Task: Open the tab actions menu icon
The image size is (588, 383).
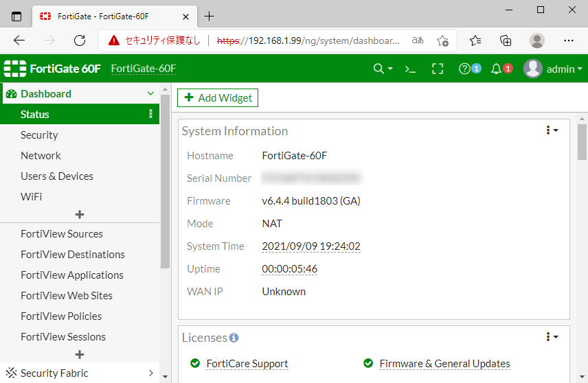Action: [x=16, y=16]
